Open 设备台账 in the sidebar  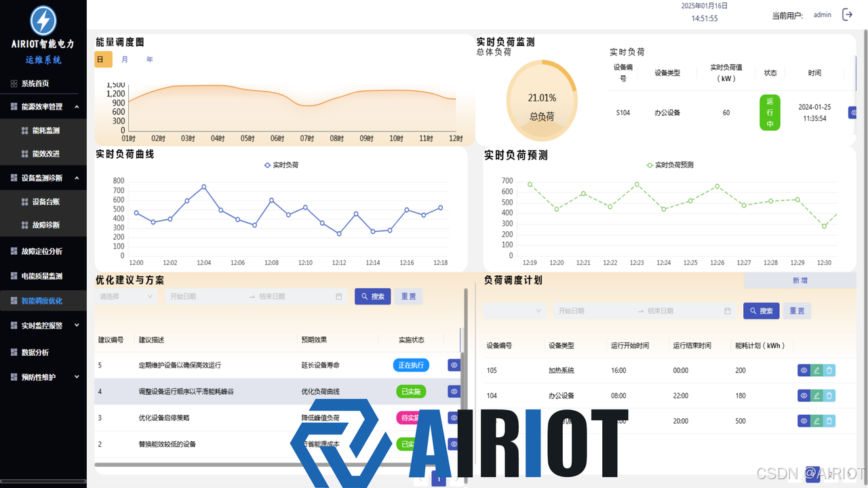pyautogui.click(x=43, y=201)
